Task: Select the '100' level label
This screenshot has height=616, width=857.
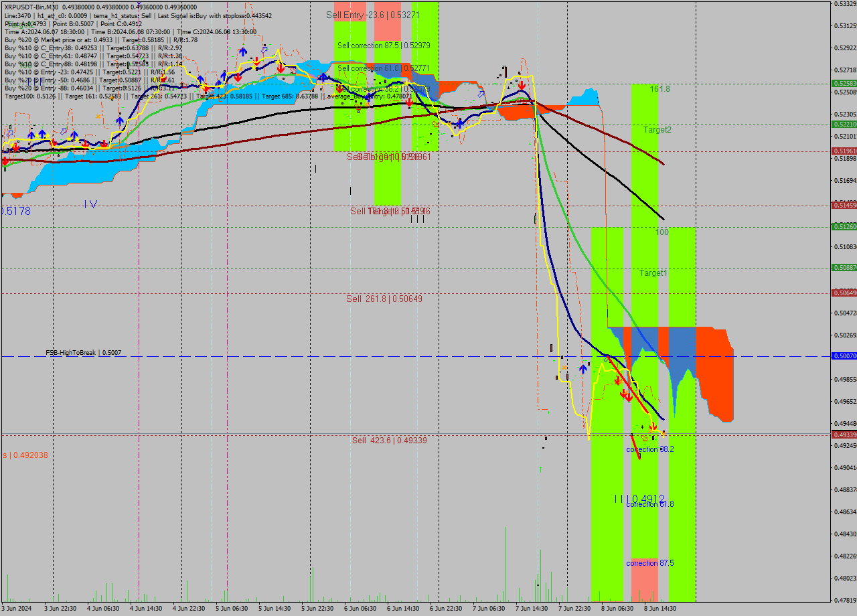Action: point(661,232)
